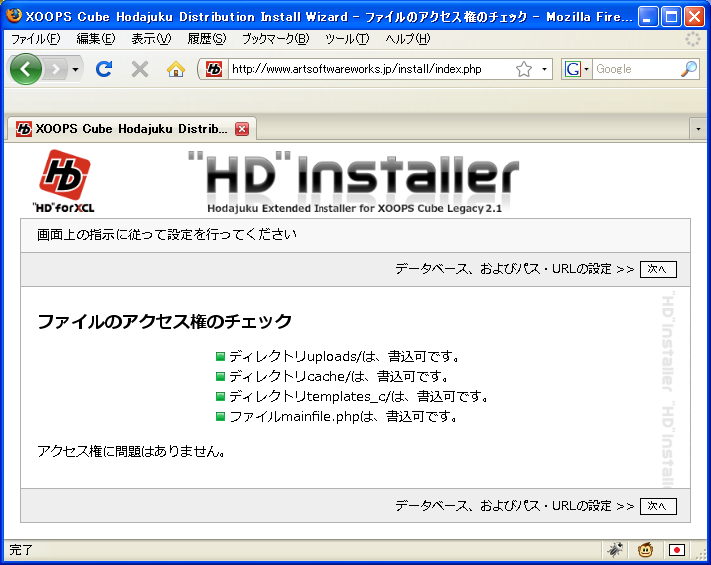The height and width of the screenshot is (565, 711).
Task: Click inside the Google search field
Action: pyautogui.click(x=635, y=69)
